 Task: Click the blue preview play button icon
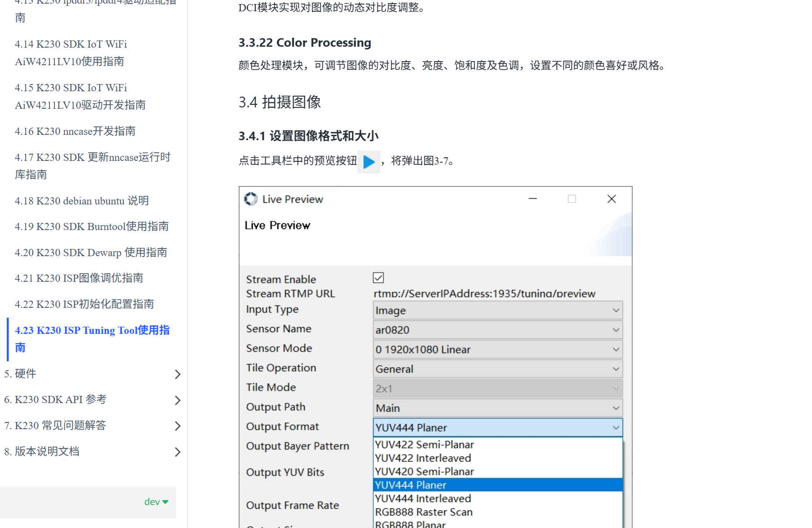click(369, 162)
